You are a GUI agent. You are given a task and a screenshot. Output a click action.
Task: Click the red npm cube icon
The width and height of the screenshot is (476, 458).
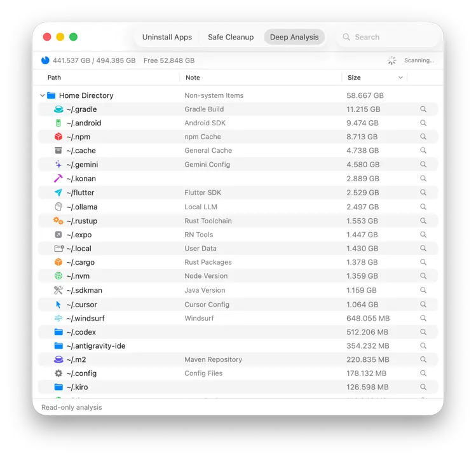(x=58, y=137)
